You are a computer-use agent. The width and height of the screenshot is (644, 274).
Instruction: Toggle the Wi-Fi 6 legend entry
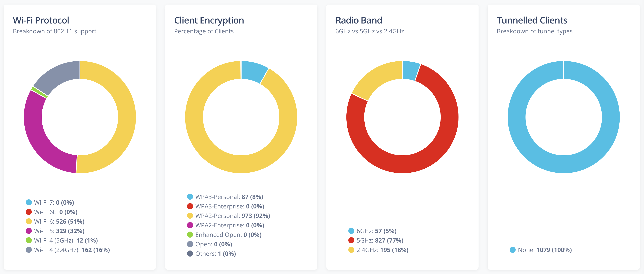pos(59,222)
